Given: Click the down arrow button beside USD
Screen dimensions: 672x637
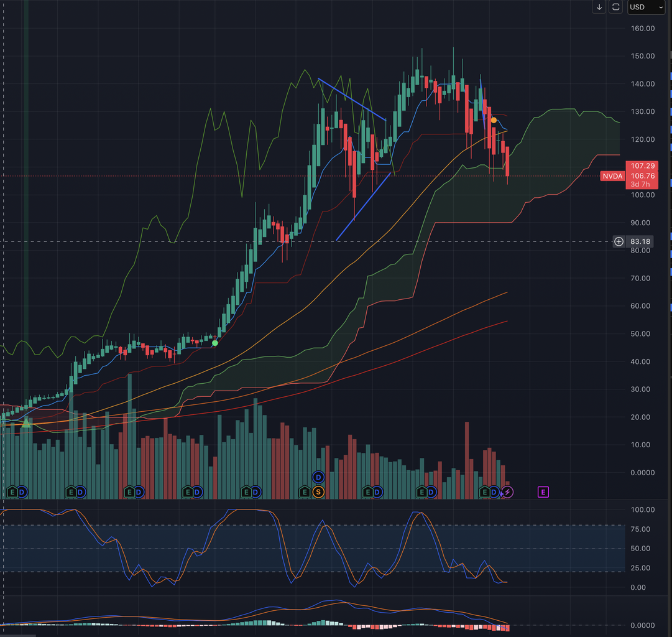Looking at the screenshot, I should coord(599,7).
